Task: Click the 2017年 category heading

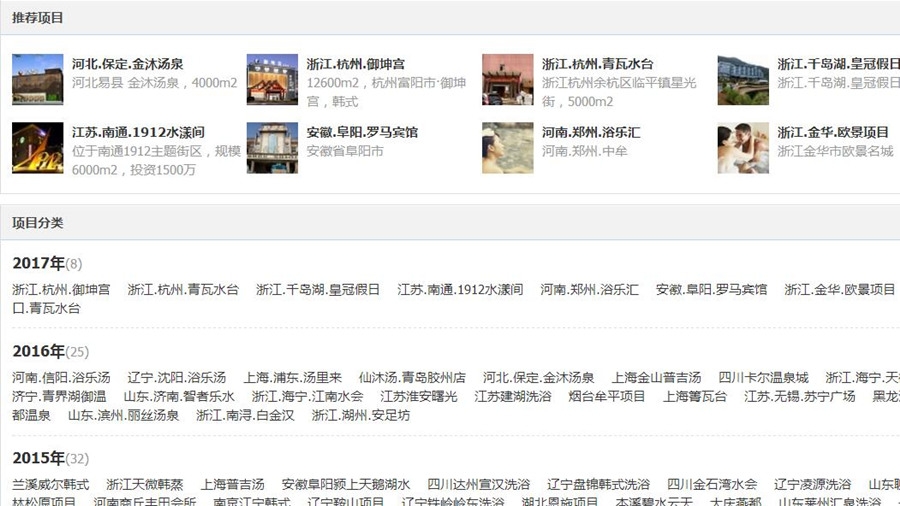Action: [38, 263]
